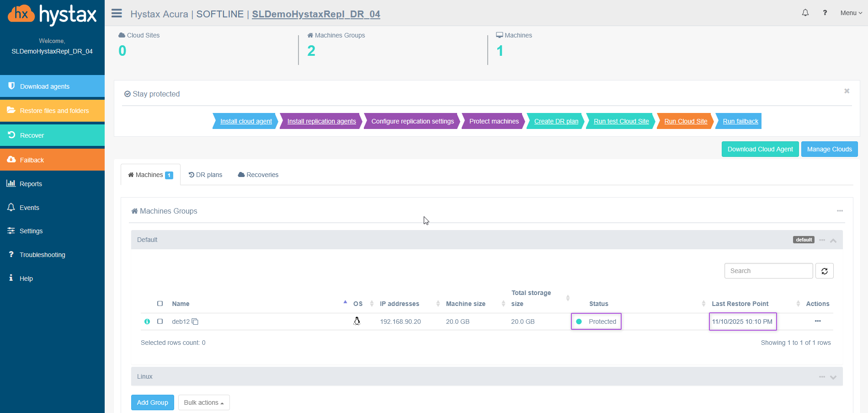Click the green info icon for deb12
Image resolution: width=868 pixels, height=413 pixels.
pyautogui.click(x=147, y=322)
